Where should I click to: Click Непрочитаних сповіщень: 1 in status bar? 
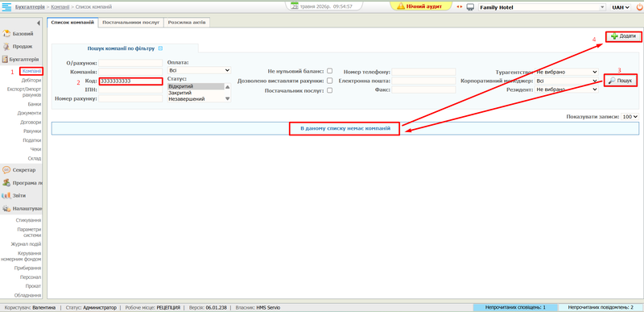[515, 307]
